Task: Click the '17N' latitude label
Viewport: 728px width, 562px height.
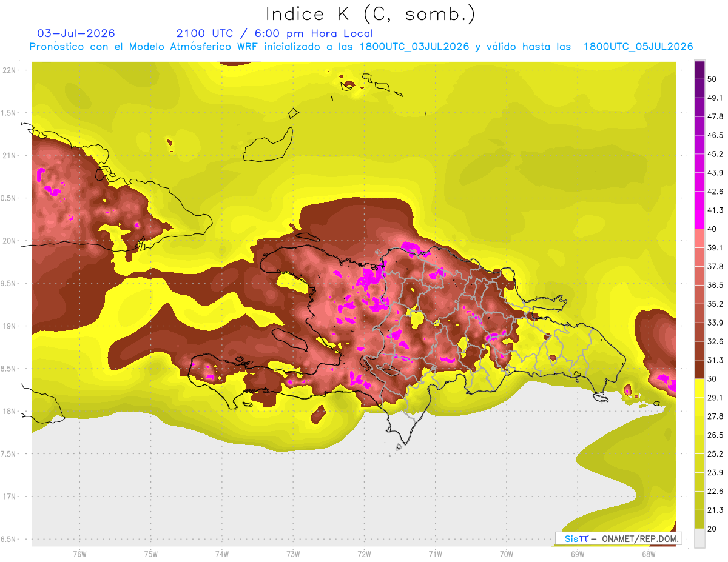Action: pyautogui.click(x=9, y=497)
